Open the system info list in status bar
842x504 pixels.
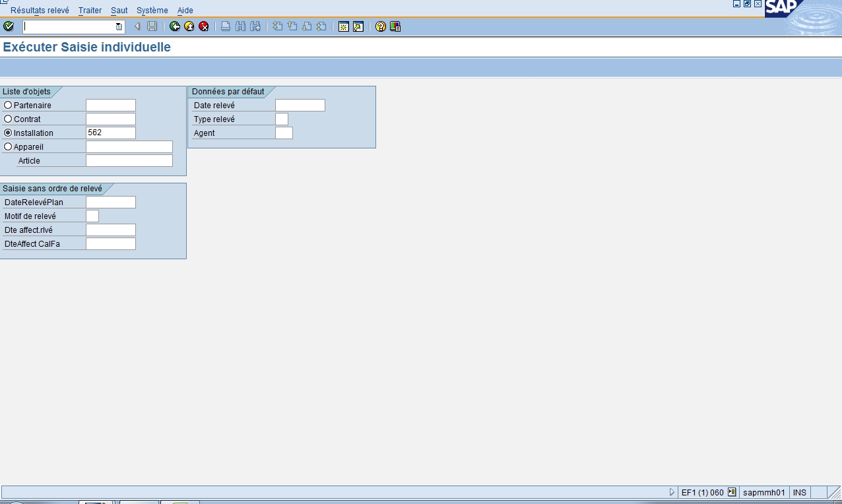click(731, 492)
